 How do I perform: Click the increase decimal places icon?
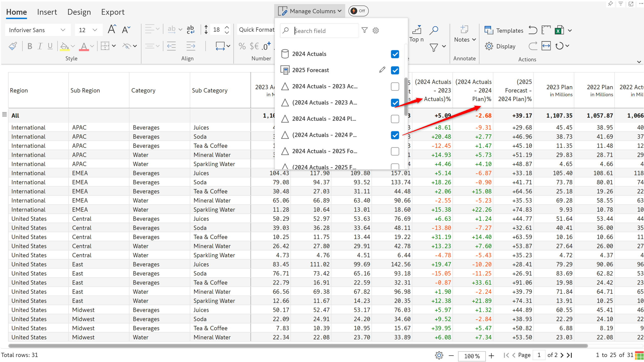[x=267, y=46]
